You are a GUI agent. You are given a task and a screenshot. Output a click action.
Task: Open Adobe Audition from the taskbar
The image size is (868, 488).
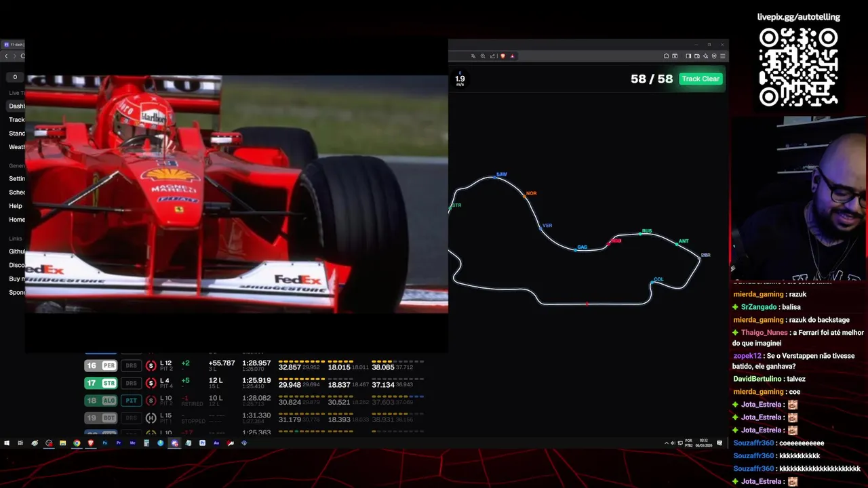click(216, 443)
